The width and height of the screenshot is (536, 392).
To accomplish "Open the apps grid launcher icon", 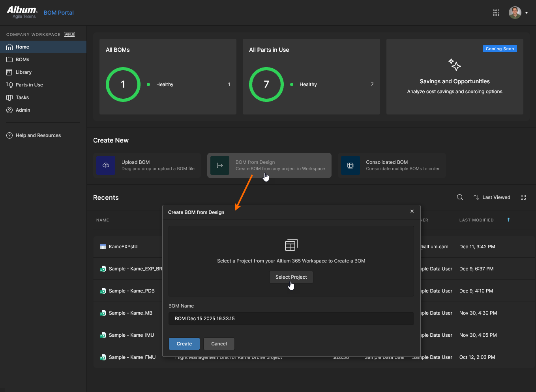I will tap(496, 13).
